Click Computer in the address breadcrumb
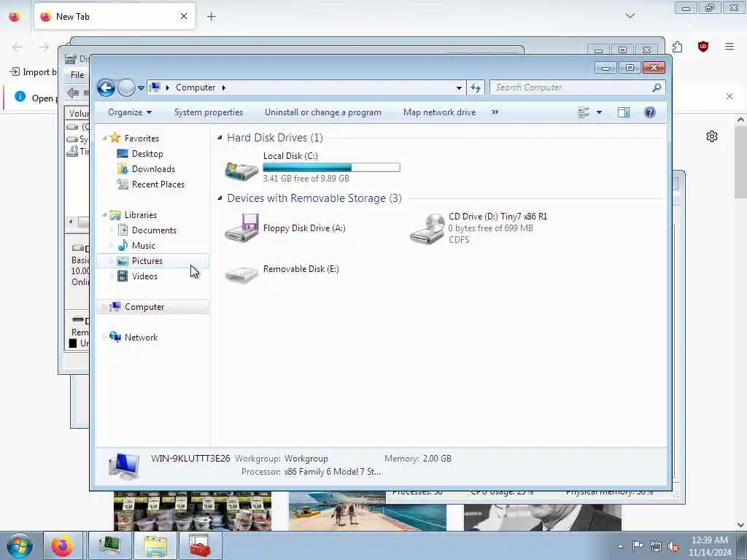Image resolution: width=747 pixels, height=560 pixels. [196, 87]
